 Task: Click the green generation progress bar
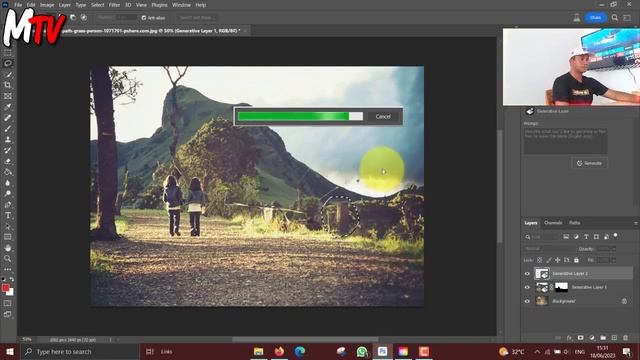coord(300,116)
